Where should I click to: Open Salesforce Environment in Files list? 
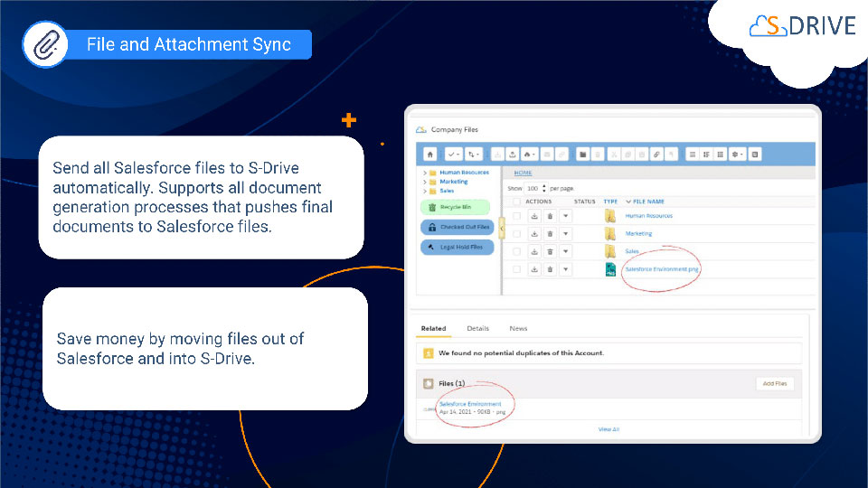470,404
